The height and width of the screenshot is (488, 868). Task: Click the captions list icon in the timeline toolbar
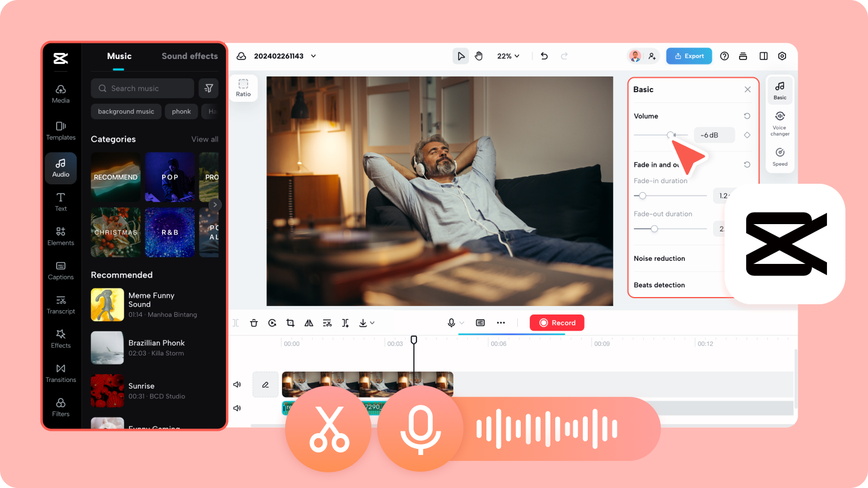point(480,323)
